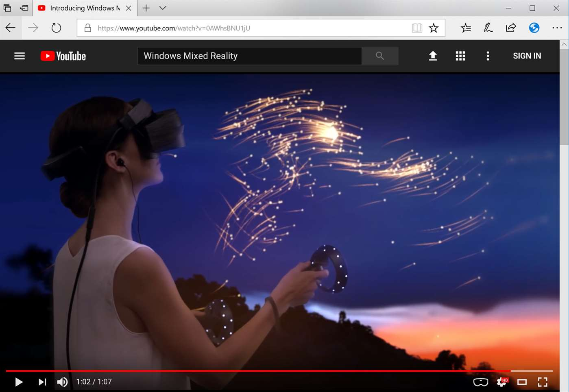This screenshot has width=569, height=392.
Task: Open the YouTube hamburger guide menu
Action: tap(20, 56)
